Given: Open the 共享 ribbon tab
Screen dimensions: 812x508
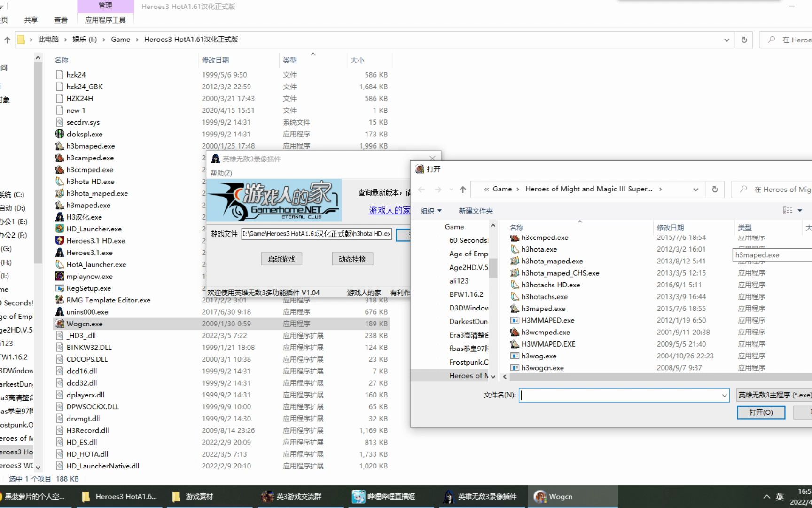Looking at the screenshot, I should coord(31,20).
